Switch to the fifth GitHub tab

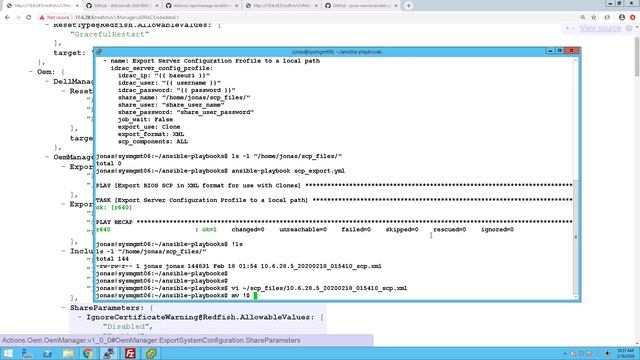pyautogui.click(x=362, y=6)
